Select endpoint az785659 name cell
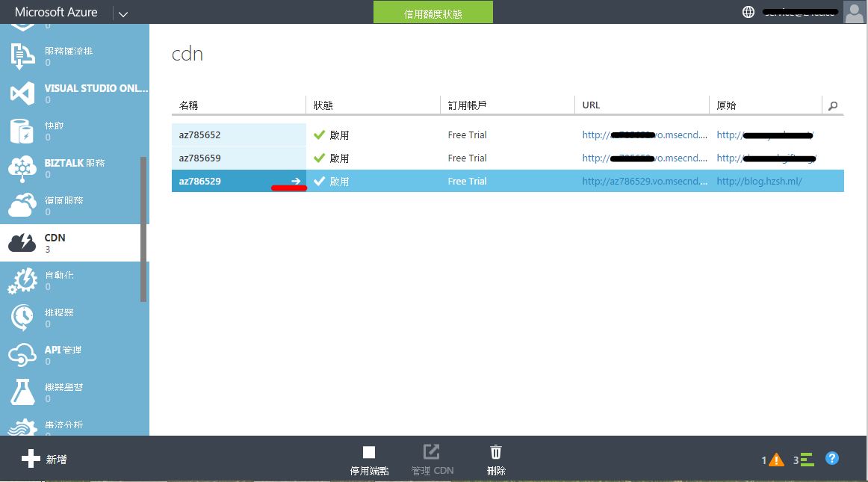This screenshot has height=482, width=868. coord(238,158)
